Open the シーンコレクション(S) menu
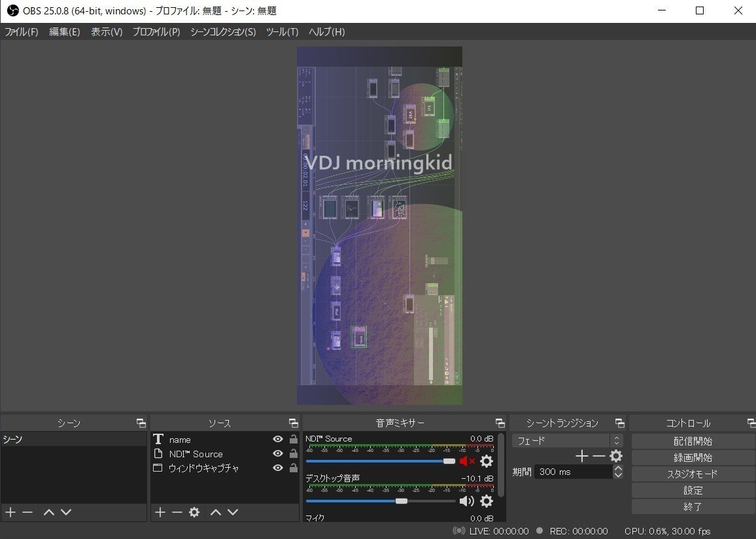Viewport: 756px width, 539px height. [223, 32]
